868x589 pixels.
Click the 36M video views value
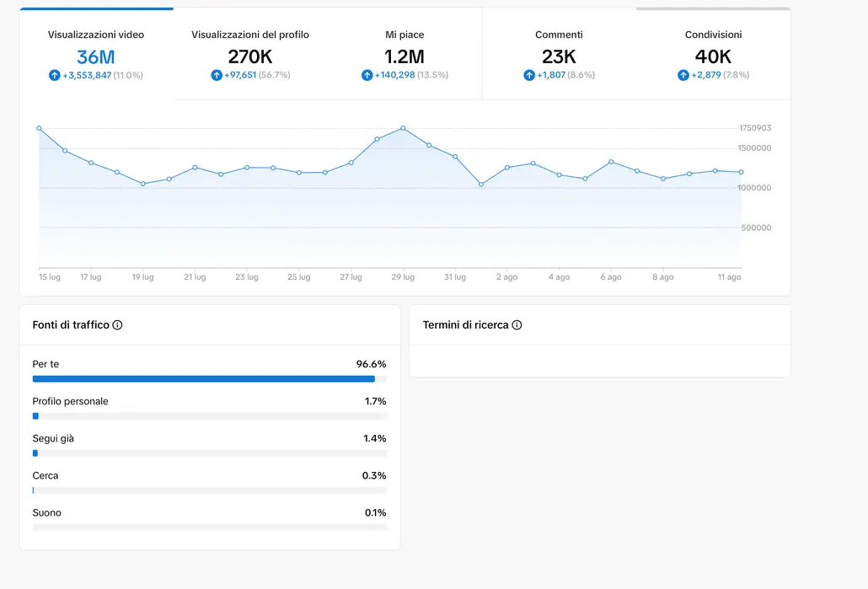[x=96, y=57]
